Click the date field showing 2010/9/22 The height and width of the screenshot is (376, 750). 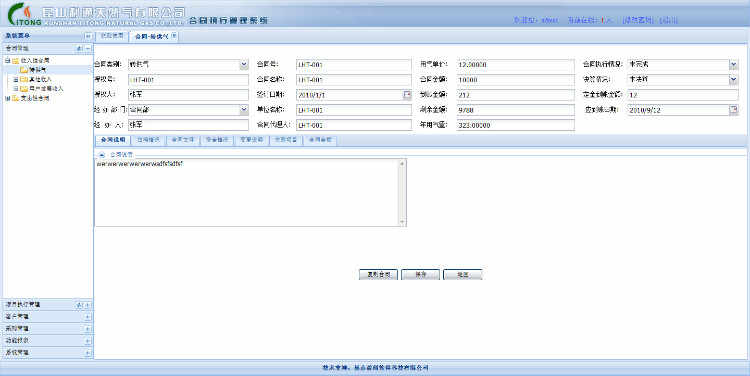pyautogui.click(x=678, y=110)
